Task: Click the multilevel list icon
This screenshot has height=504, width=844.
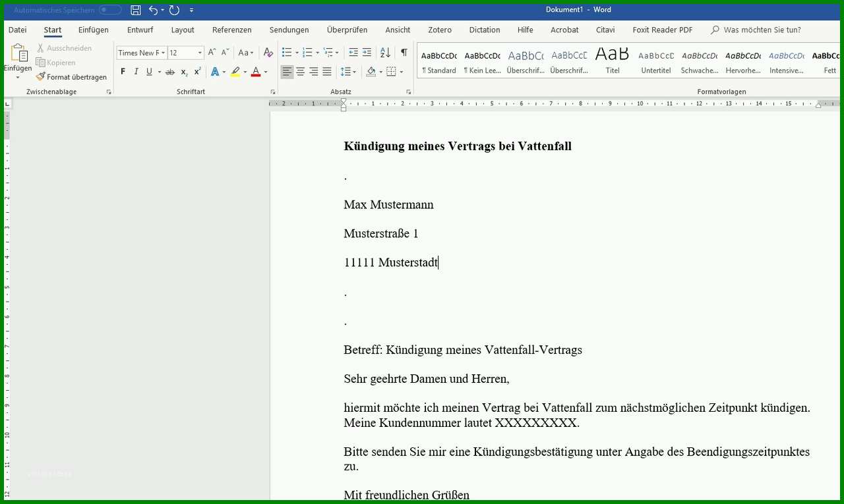Action: 328,53
